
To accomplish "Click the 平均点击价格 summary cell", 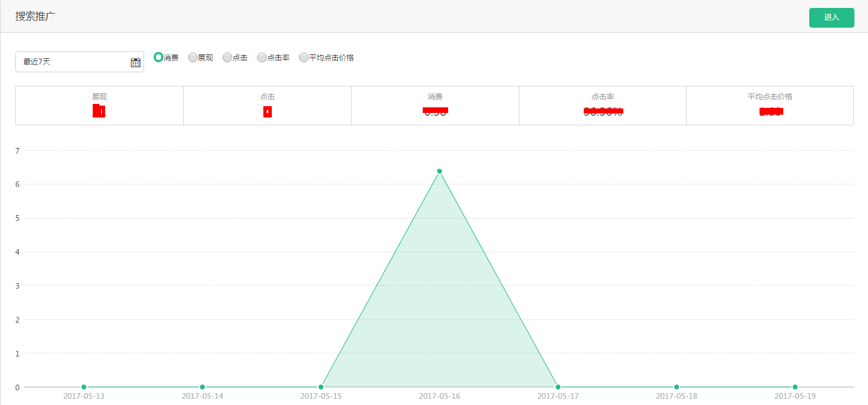I will tap(770, 106).
